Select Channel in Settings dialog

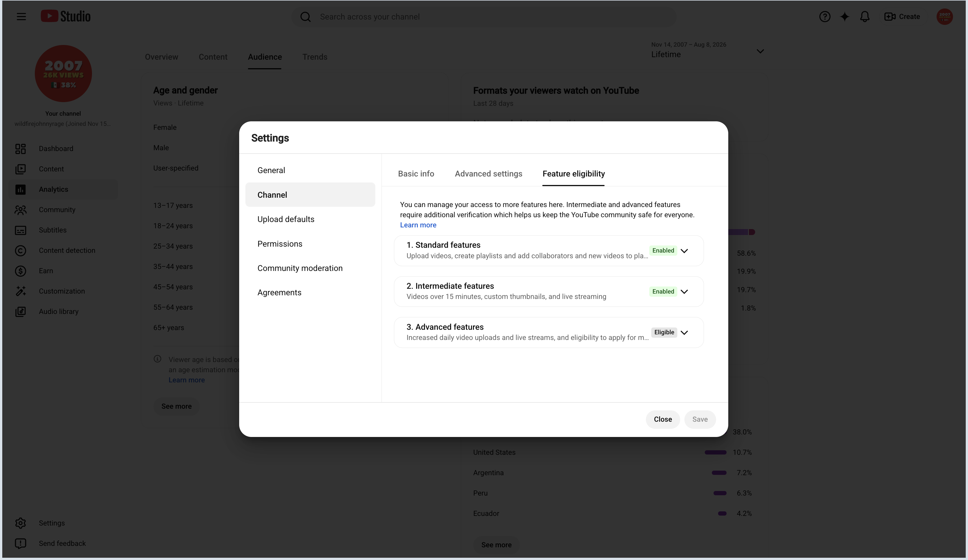click(x=310, y=195)
